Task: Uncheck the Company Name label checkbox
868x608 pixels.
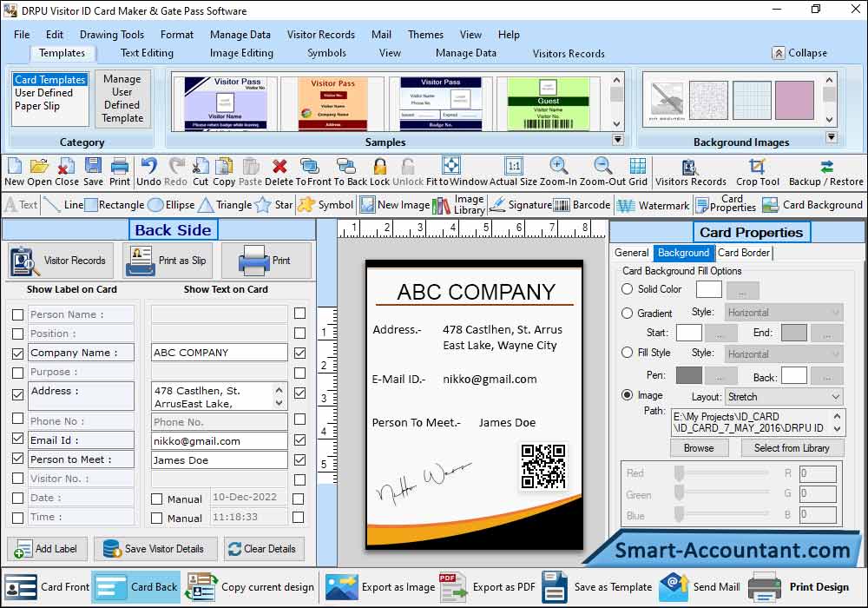Action: coord(17,354)
